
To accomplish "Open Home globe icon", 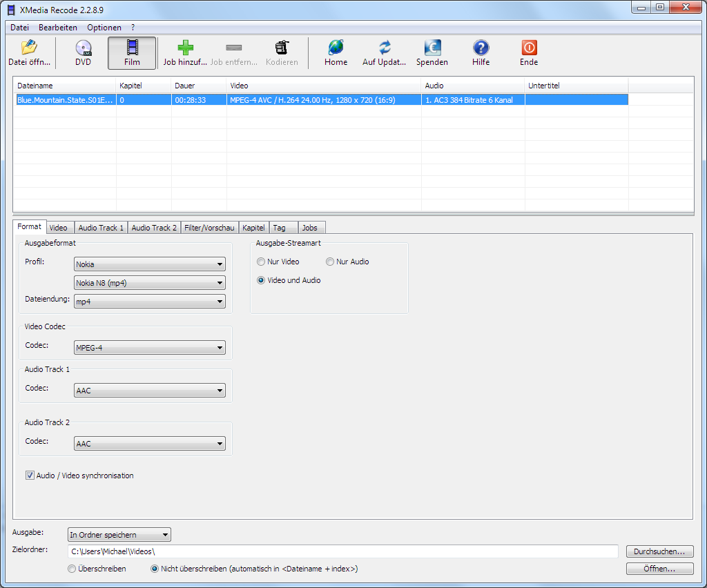I will tap(336, 48).
